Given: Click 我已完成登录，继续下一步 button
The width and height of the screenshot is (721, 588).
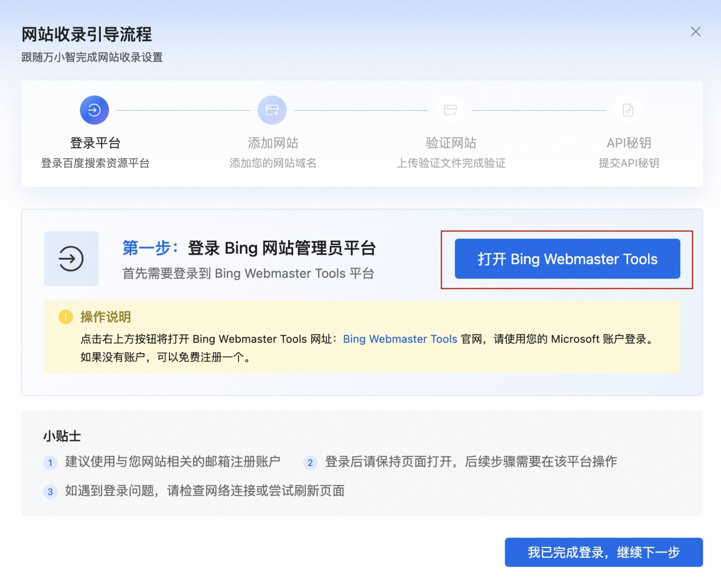Looking at the screenshot, I should pyautogui.click(x=603, y=552).
